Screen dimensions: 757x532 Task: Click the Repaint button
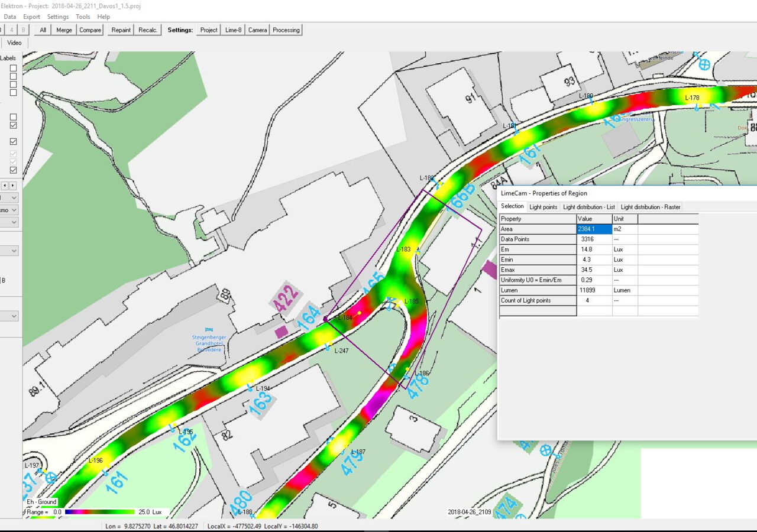click(121, 30)
